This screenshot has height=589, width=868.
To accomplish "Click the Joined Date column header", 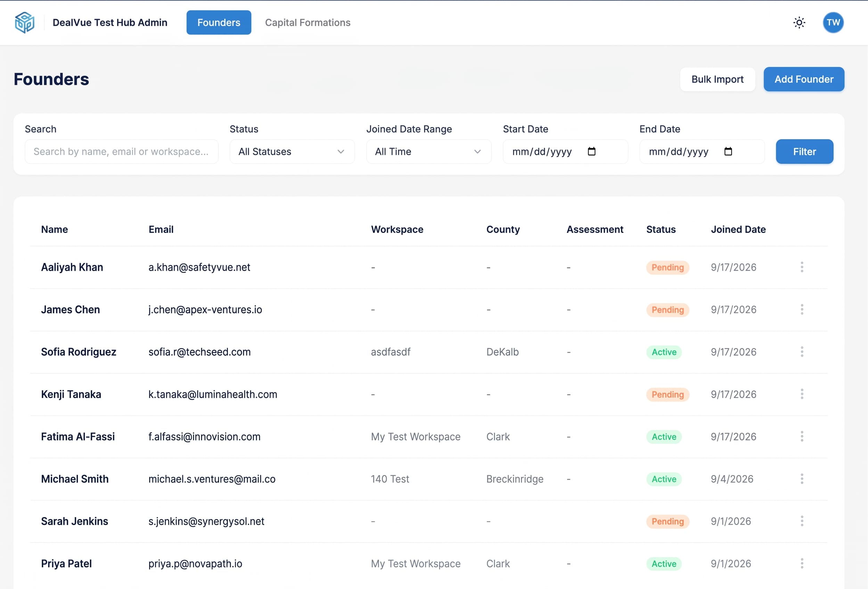I will tap(738, 229).
